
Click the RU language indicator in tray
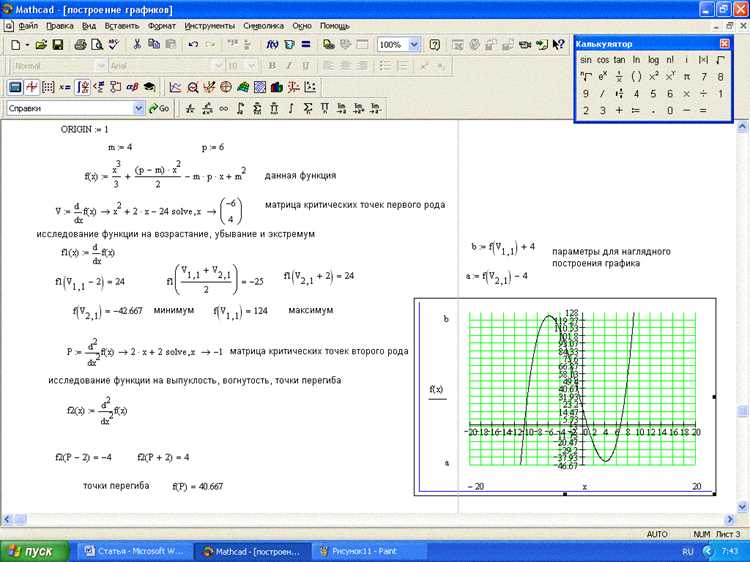point(687,551)
